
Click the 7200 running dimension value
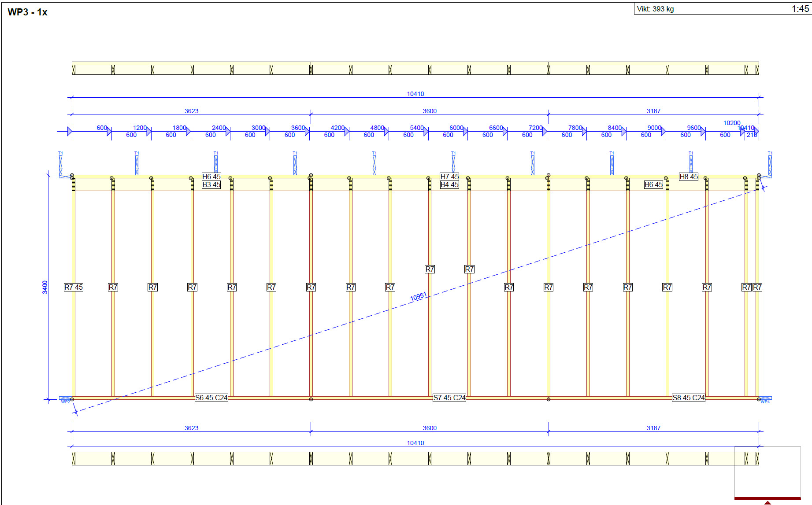535,128
